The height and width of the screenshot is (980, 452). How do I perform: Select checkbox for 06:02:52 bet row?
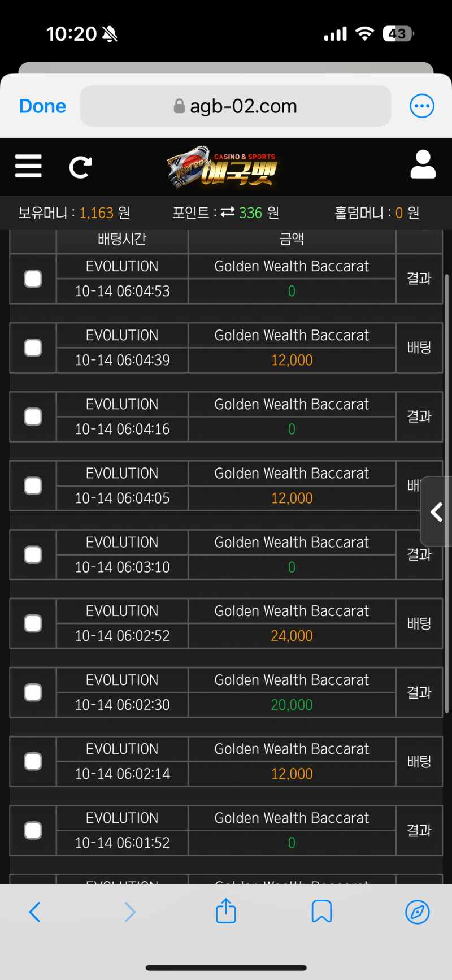[33, 623]
